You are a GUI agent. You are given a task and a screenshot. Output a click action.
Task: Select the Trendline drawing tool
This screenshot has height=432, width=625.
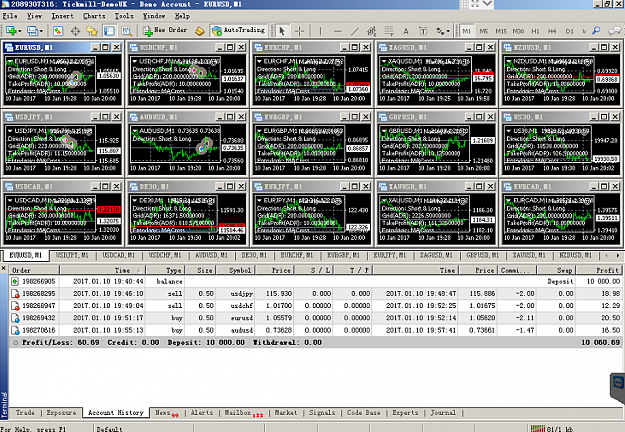354,31
